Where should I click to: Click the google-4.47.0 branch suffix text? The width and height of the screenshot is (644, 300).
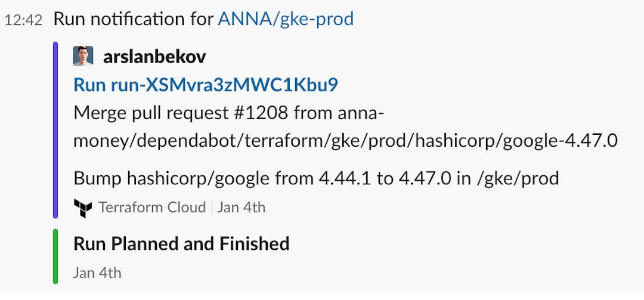click(x=560, y=141)
